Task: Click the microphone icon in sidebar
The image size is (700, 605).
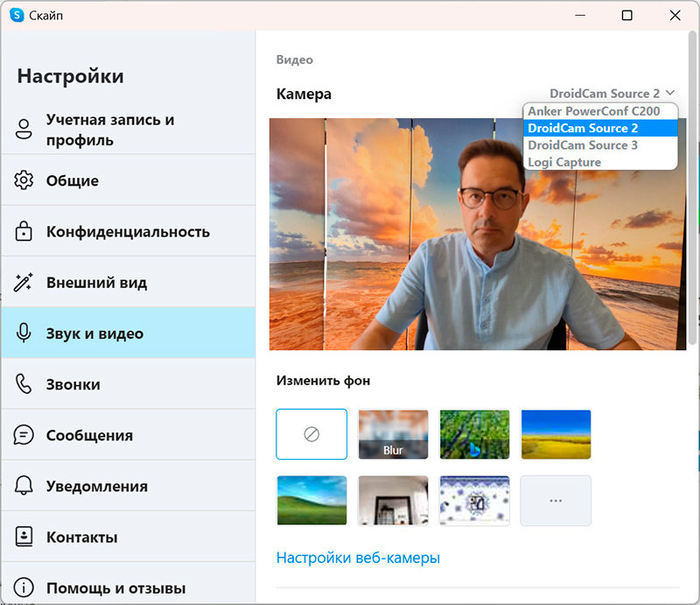Action: click(x=24, y=334)
